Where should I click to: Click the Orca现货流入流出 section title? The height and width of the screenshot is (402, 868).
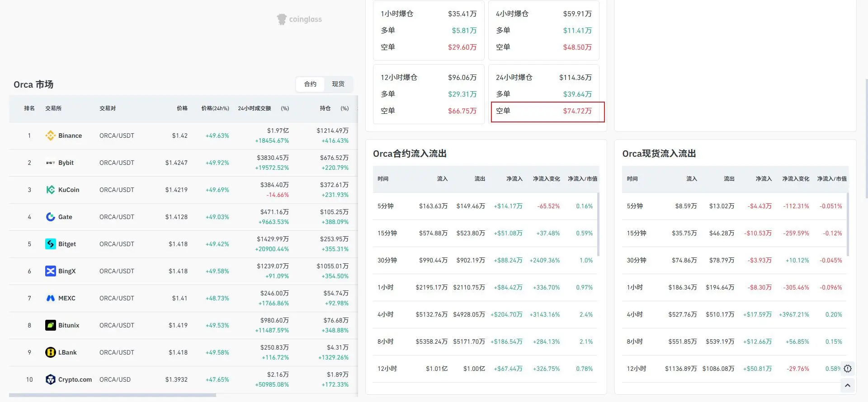click(659, 154)
